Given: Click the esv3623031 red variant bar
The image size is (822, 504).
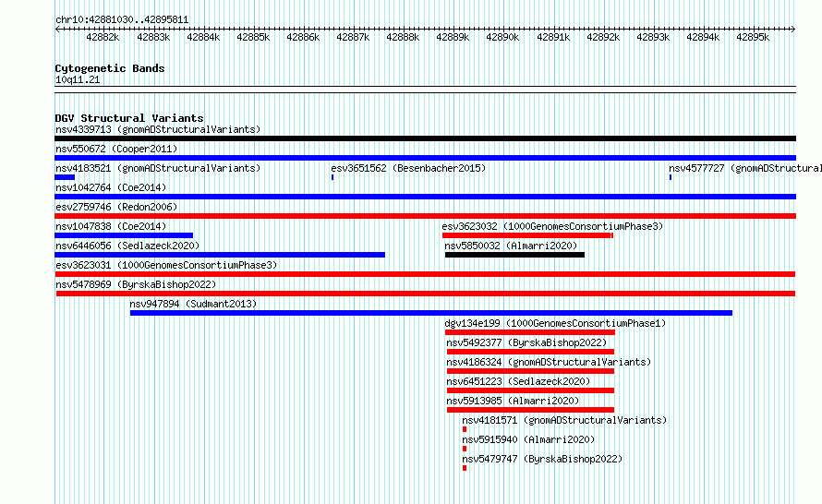Looking at the screenshot, I should [x=425, y=274].
